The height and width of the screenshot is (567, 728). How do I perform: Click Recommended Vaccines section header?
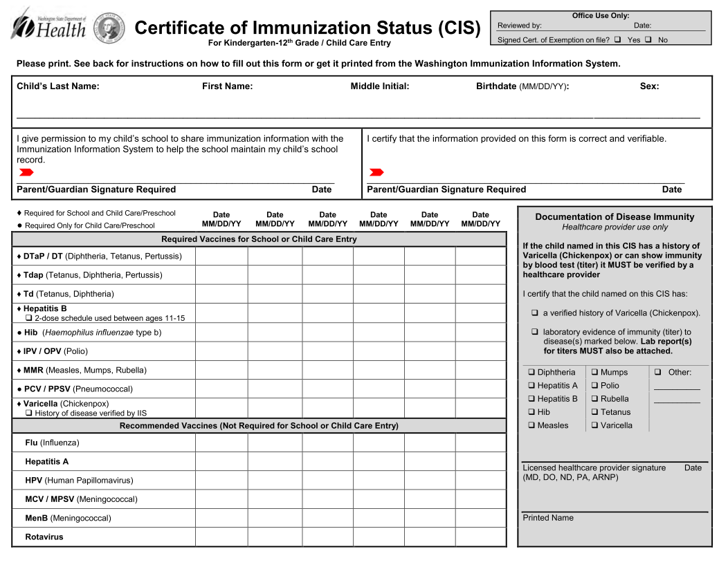tap(259, 425)
